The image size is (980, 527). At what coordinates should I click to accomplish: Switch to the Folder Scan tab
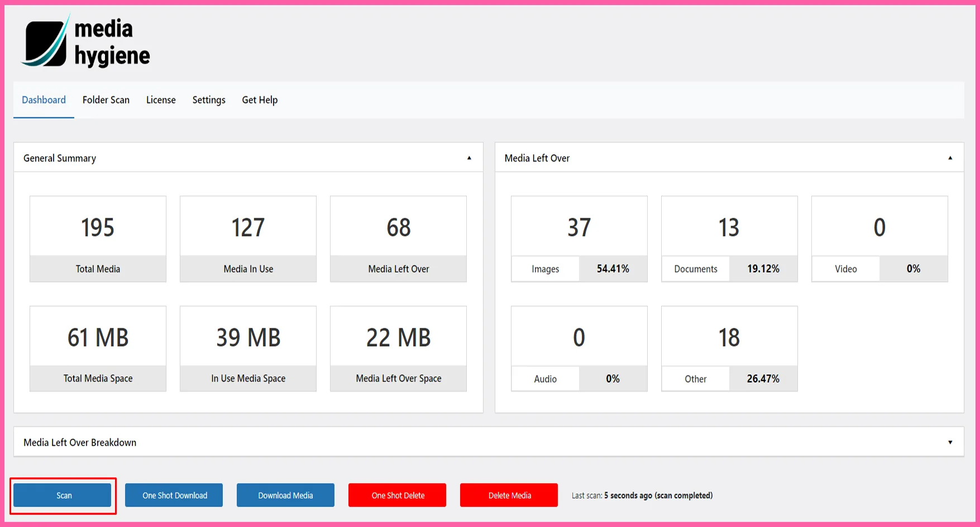[106, 100]
